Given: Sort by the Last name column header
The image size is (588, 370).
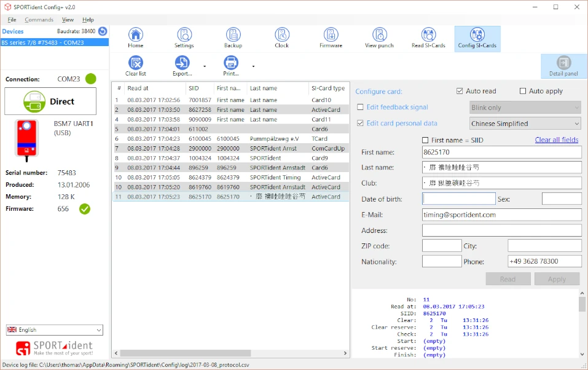Looking at the screenshot, I should tap(278, 88).
